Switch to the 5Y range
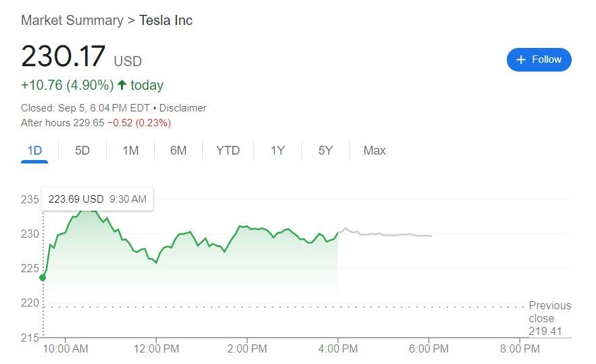596x364 pixels. (x=326, y=151)
